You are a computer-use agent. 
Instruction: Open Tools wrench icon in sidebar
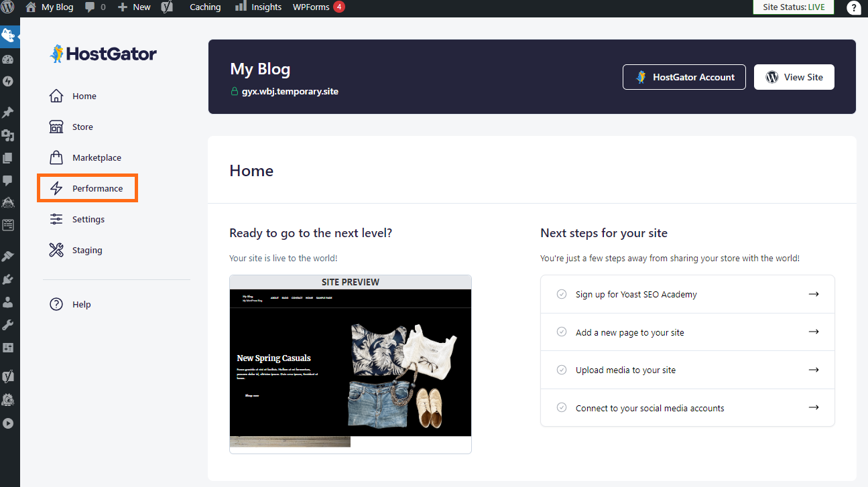pyautogui.click(x=8, y=325)
